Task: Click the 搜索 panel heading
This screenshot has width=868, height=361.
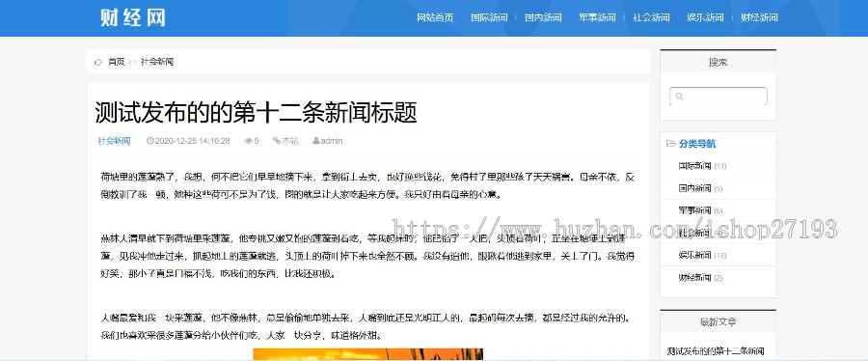Action: pos(718,63)
